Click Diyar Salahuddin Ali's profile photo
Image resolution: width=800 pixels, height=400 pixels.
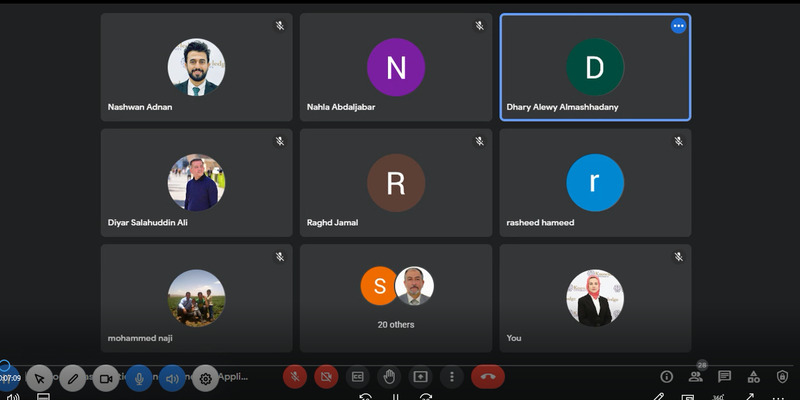(196, 183)
